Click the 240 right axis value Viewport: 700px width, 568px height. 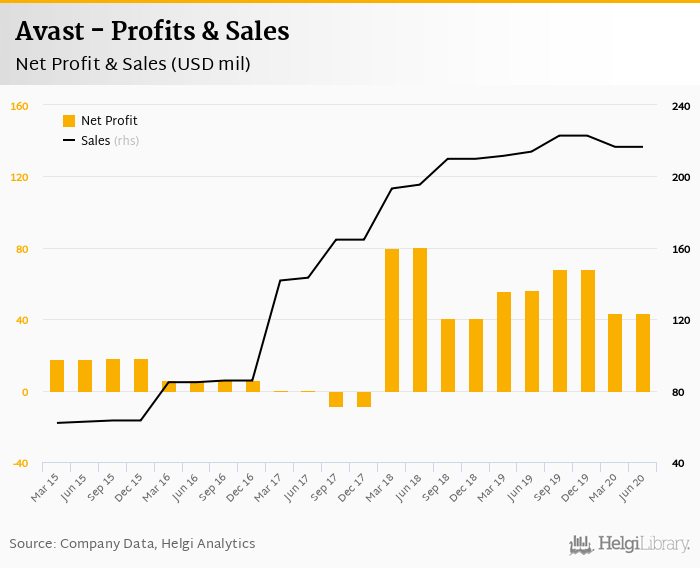(x=681, y=106)
